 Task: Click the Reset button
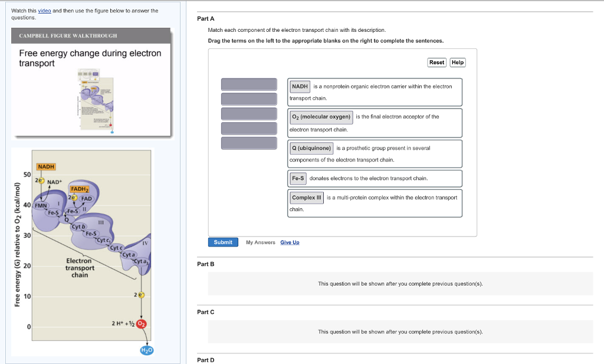coord(437,63)
